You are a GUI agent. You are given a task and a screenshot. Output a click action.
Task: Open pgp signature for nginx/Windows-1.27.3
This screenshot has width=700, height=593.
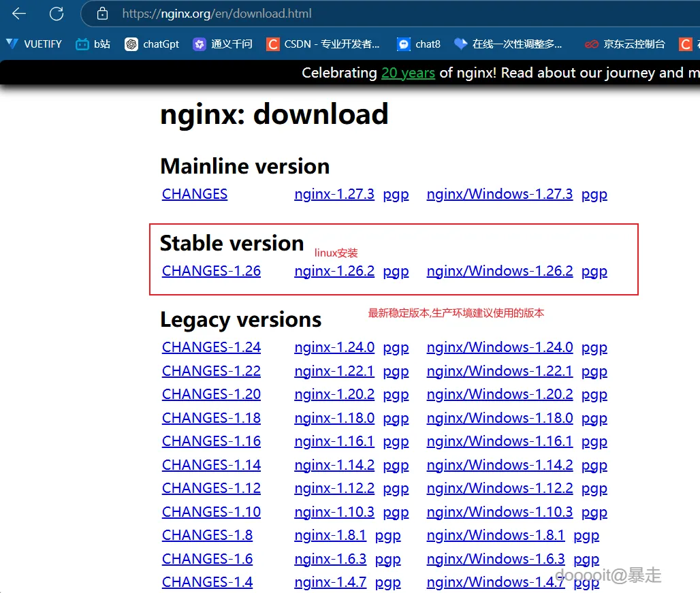click(x=594, y=195)
